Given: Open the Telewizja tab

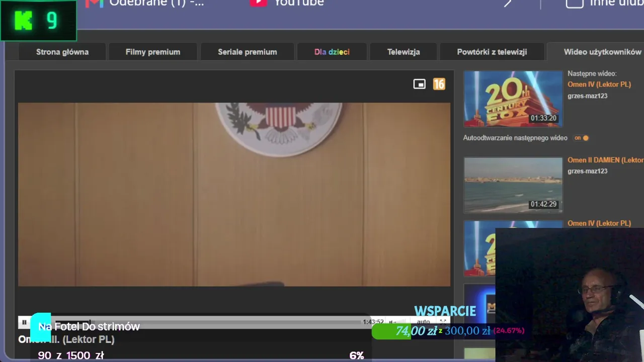Looking at the screenshot, I should click(x=404, y=52).
